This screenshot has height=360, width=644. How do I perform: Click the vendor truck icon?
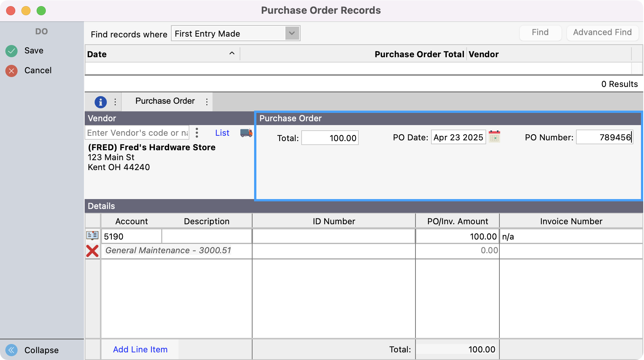pos(246,133)
